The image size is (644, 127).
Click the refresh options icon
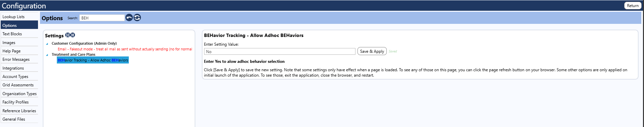[137, 17]
